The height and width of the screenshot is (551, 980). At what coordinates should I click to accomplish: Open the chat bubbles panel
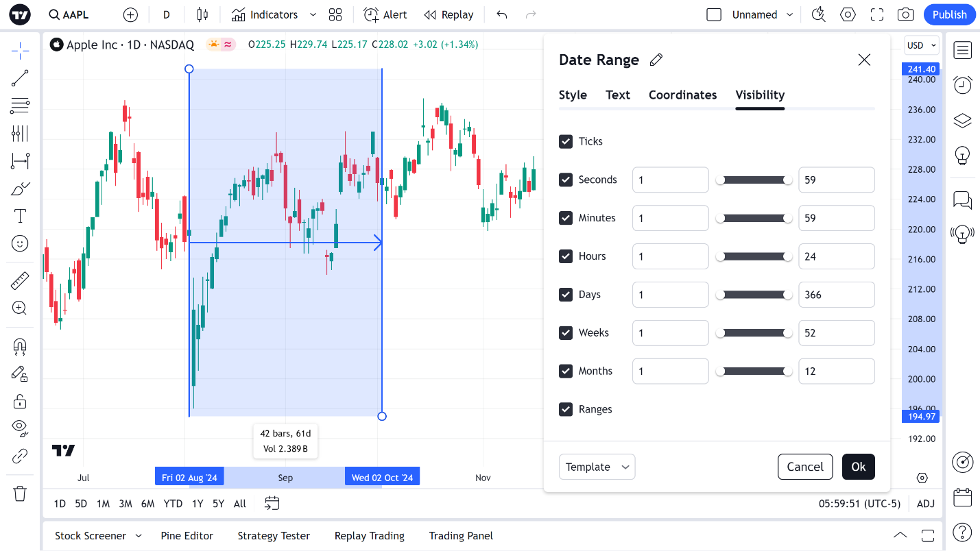point(963,200)
